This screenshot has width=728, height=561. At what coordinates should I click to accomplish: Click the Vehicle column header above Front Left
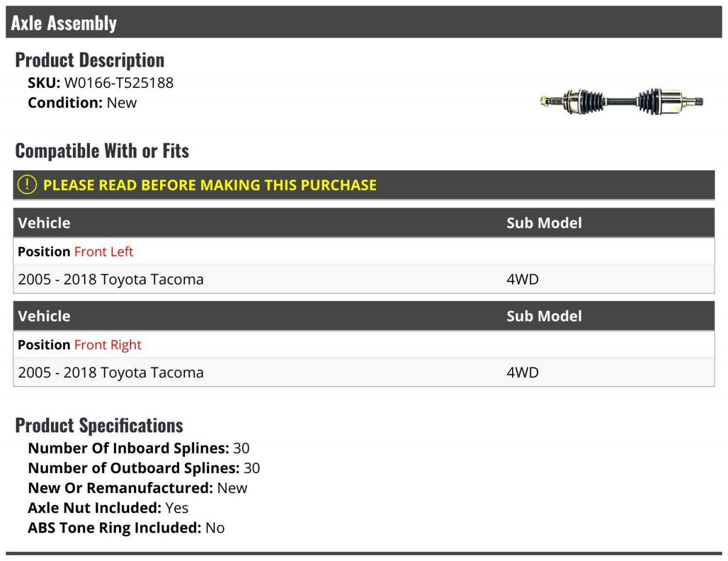coord(44,223)
